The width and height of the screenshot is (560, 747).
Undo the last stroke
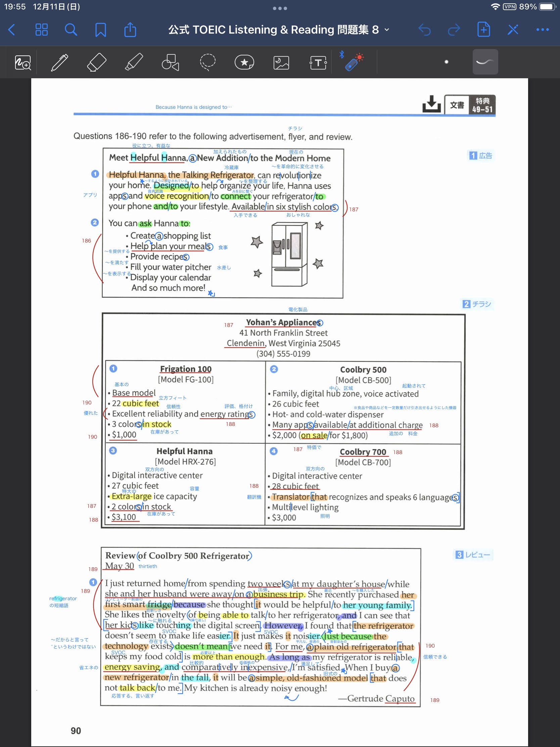(x=425, y=30)
